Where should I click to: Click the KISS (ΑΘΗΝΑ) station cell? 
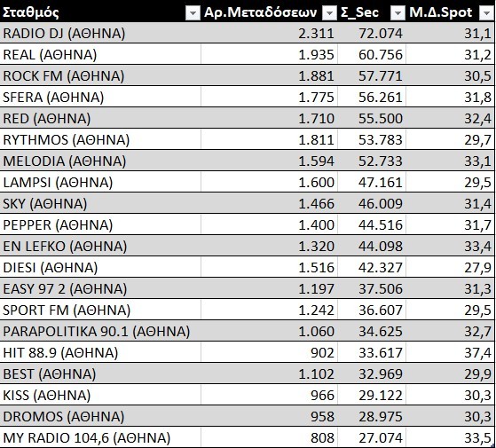pyautogui.click(x=100, y=395)
